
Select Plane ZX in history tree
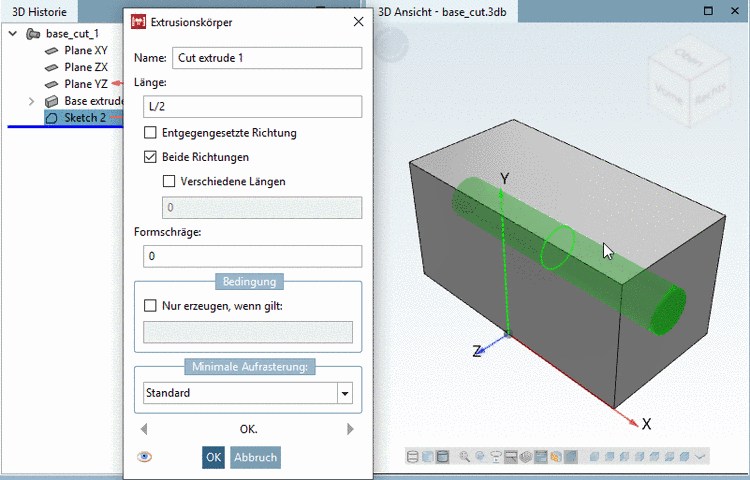(x=86, y=67)
